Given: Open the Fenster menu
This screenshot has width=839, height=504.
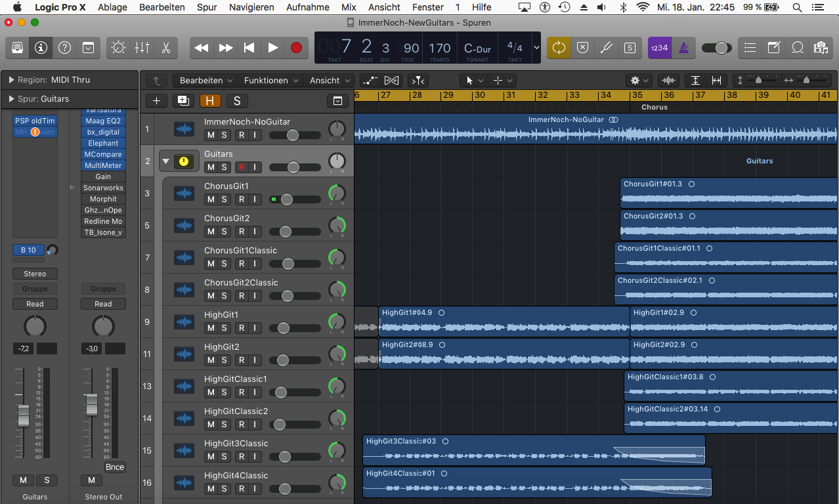Looking at the screenshot, I should pyautogui.click(x=427, y=7).
